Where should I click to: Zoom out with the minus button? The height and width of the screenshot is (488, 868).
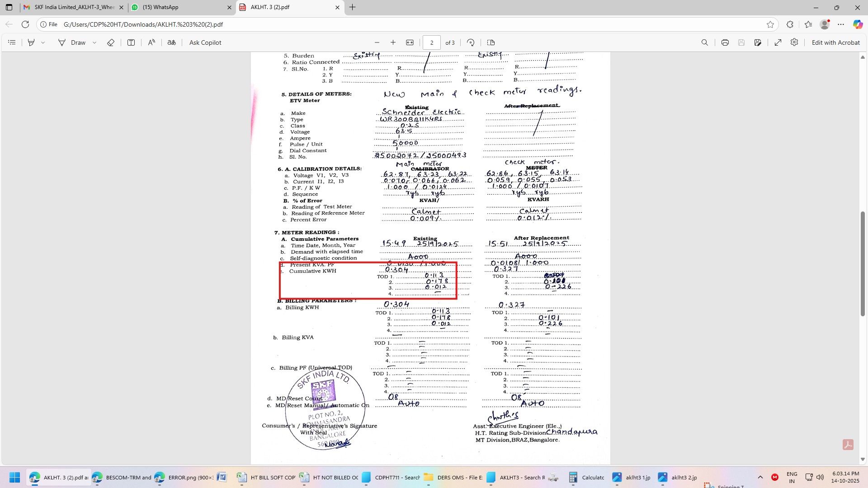coord(377,42)
